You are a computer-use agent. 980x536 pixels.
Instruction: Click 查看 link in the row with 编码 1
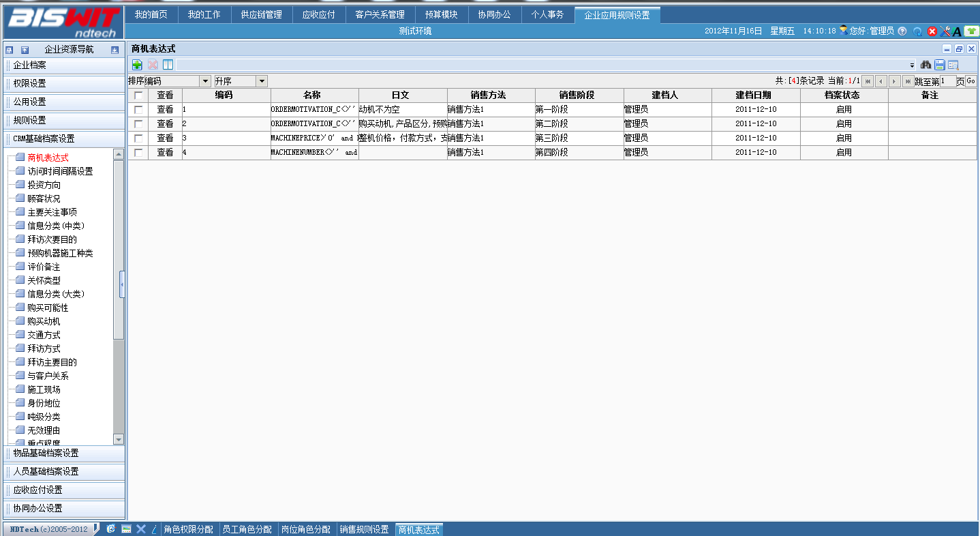tap(165, 110)
